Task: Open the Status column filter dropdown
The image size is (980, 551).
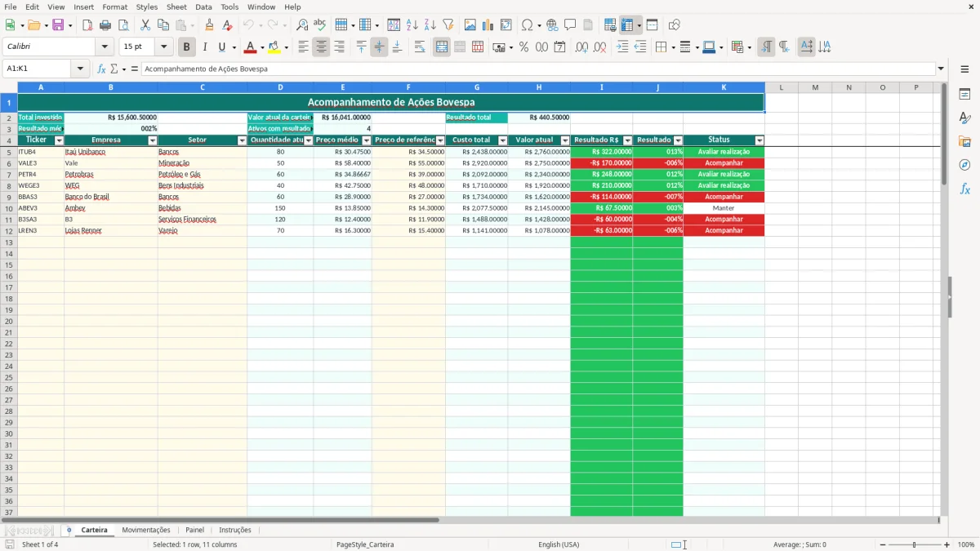Action: 759,140
